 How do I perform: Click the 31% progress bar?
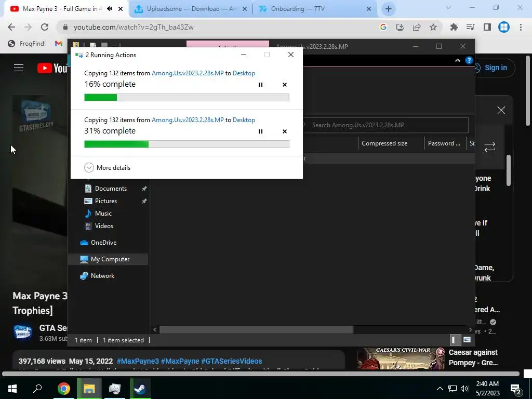coord(187,144)
